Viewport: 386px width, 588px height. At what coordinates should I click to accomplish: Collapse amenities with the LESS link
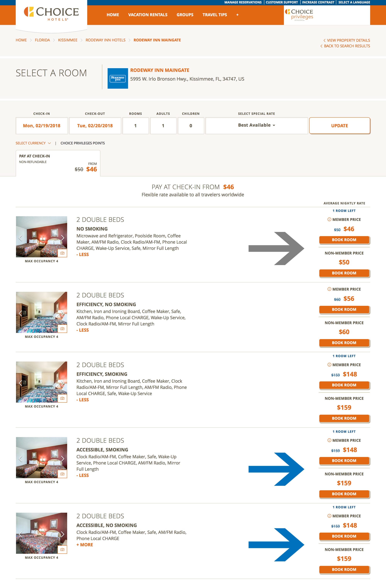[x=83, y=254]
